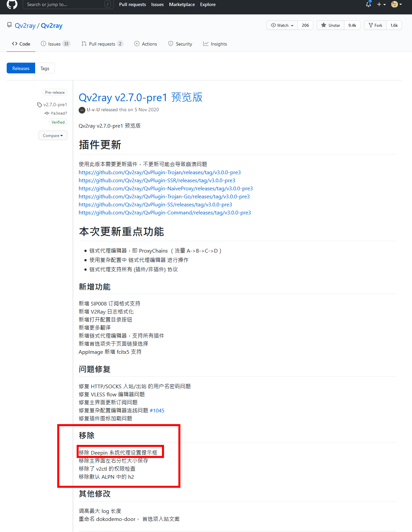Click text 移除 Deepin 系统代理设置提示框
412x532 pixels.
tap(118, 453)
